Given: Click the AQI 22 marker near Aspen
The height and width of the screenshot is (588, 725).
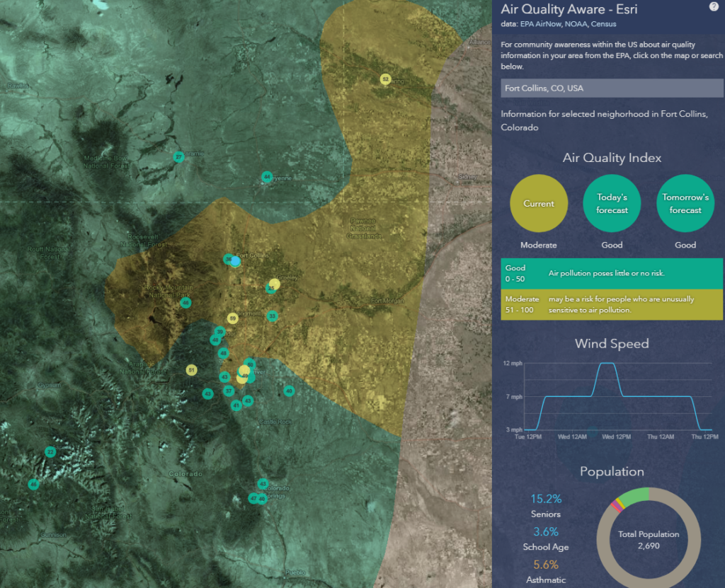Looking at the screenshot, I should 50,451.
